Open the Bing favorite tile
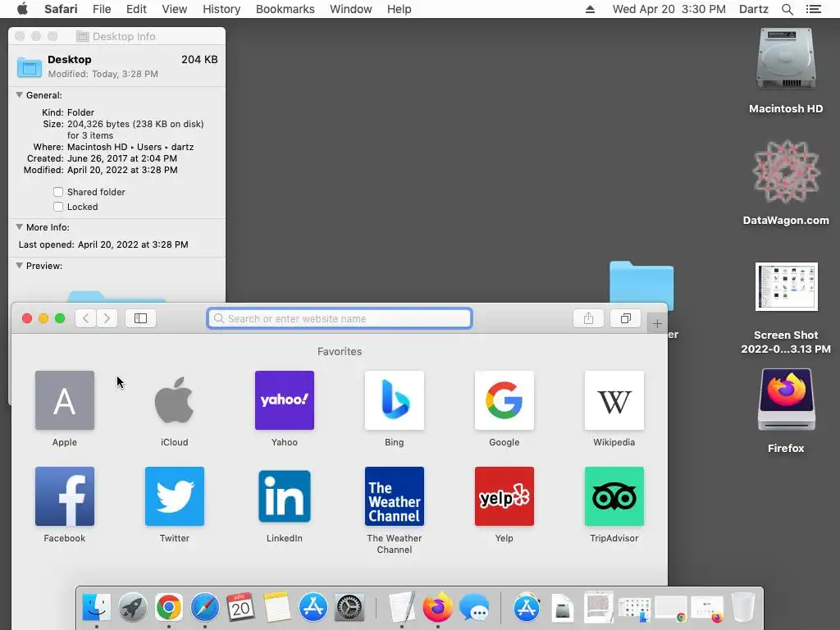The height and width of the screenshot is (630, 840). [x=395, y=400]
